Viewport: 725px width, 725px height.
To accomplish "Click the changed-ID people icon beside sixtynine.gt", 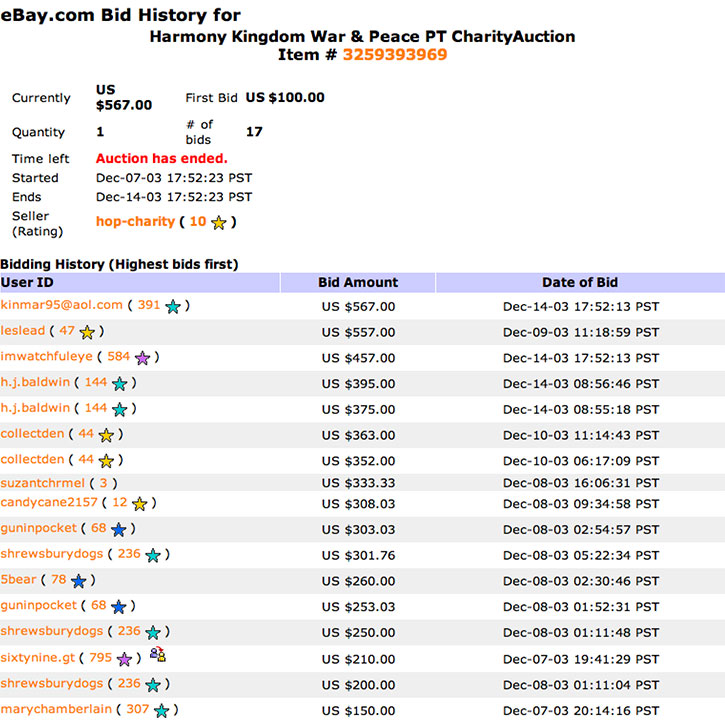I will pyautogui.click(x=158, y=654).
